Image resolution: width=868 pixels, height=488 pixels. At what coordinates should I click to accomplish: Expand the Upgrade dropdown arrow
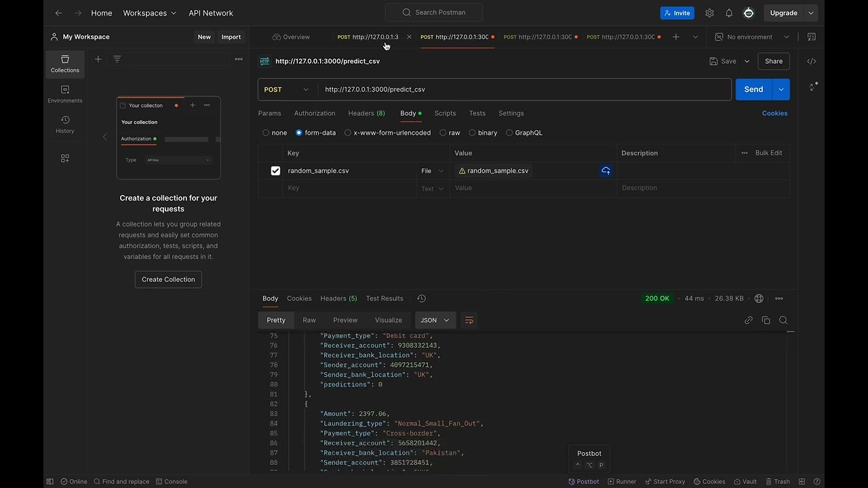810,13
